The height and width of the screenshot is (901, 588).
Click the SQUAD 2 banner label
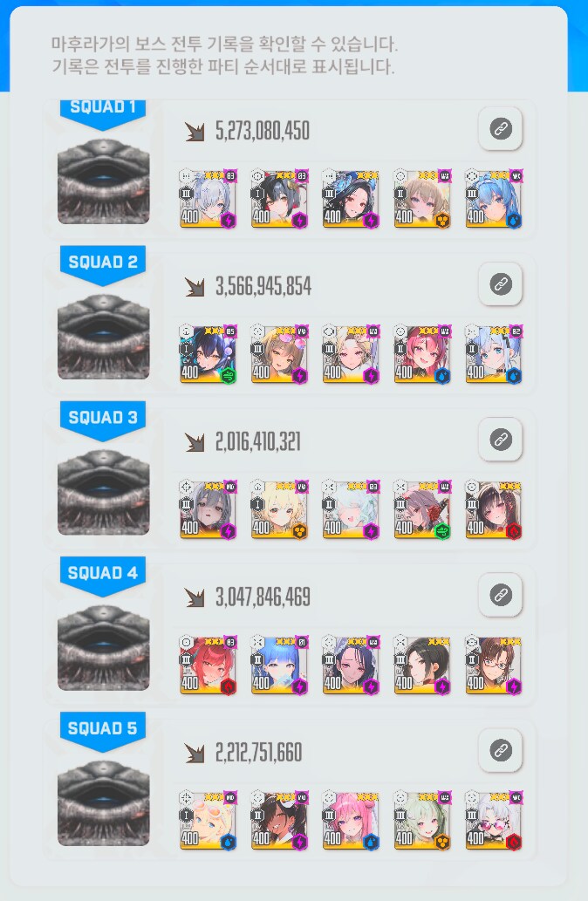tap(103, 263)
